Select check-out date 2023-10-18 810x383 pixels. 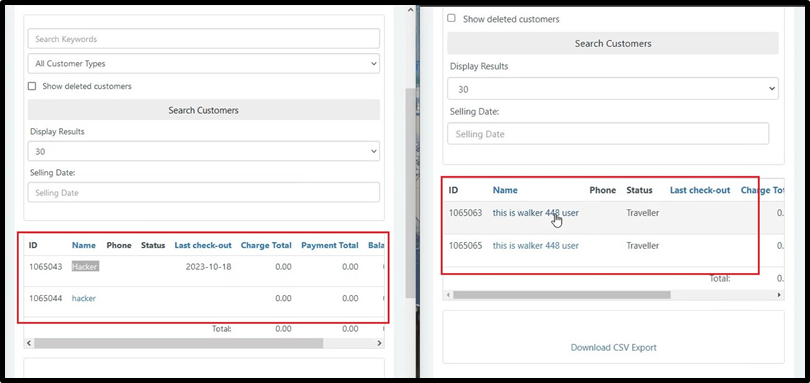pos(210,267)
